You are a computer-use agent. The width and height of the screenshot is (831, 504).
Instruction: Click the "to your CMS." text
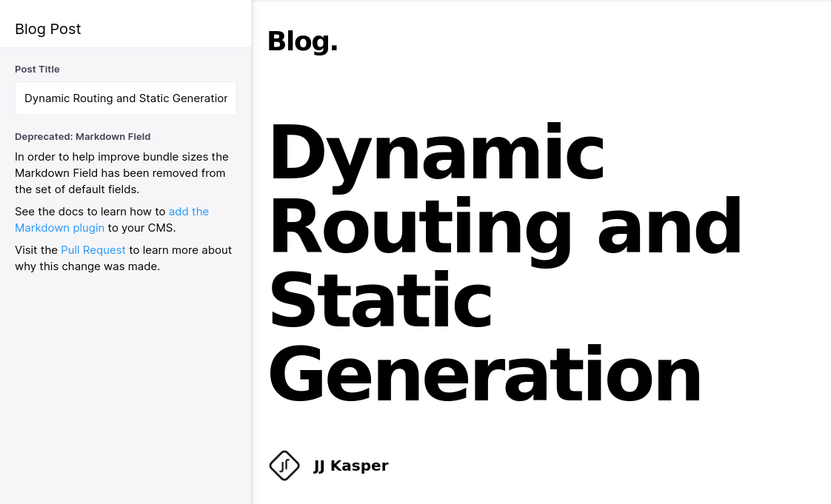(x=141, y=228)
